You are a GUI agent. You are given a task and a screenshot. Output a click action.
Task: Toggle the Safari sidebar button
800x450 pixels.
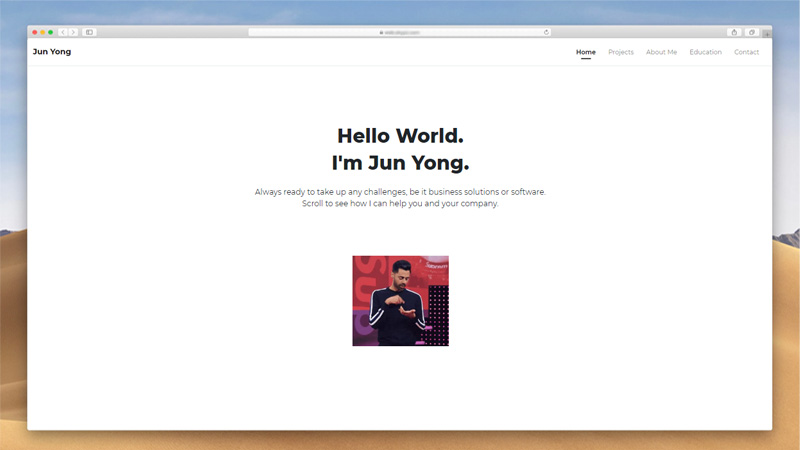pyautogui.click(x=89, y=32)
